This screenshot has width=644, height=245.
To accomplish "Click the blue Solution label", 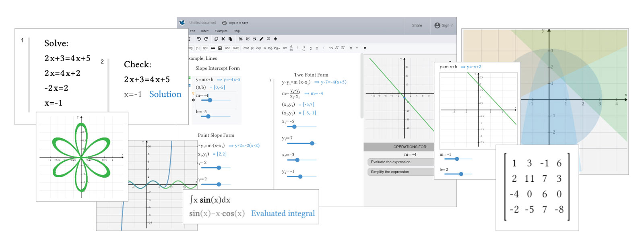I will [x=165, y=94].
